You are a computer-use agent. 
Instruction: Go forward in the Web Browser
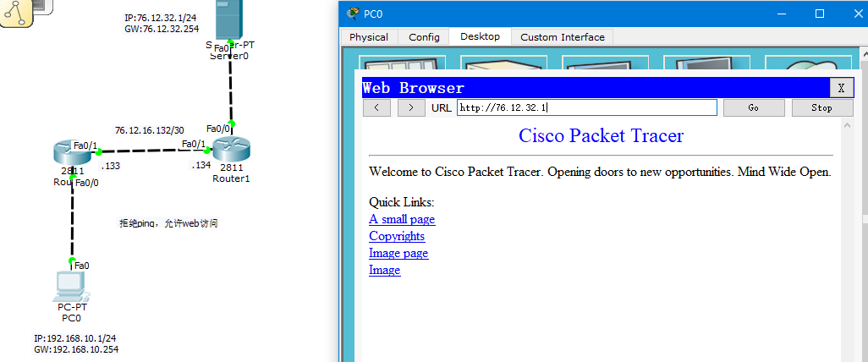click(x=411, y=108)
